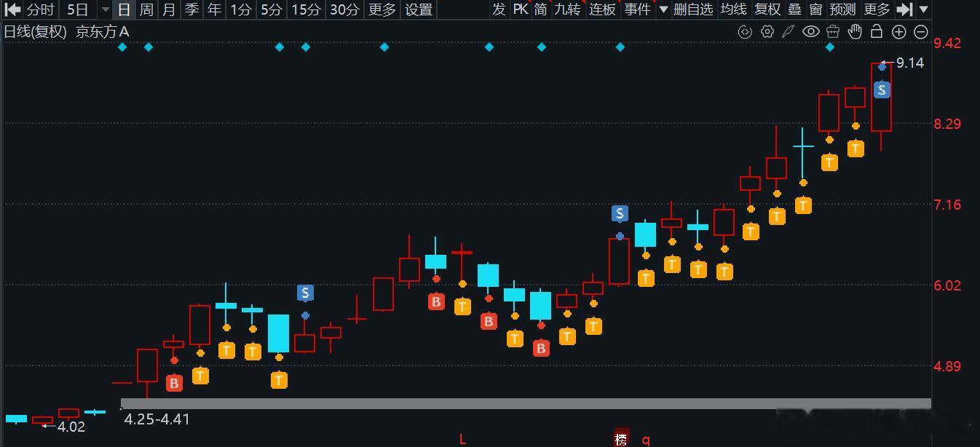Click the 榜 badge at the bottom

tap(621, 438)
